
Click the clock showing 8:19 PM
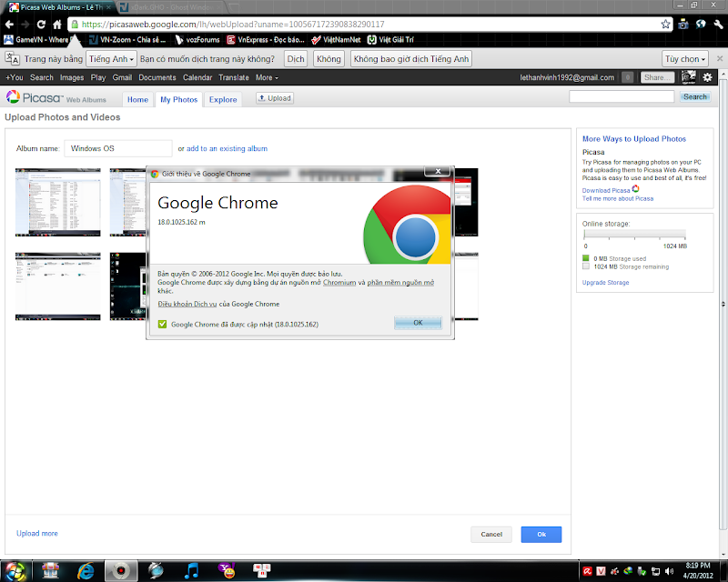click(698, 566)
